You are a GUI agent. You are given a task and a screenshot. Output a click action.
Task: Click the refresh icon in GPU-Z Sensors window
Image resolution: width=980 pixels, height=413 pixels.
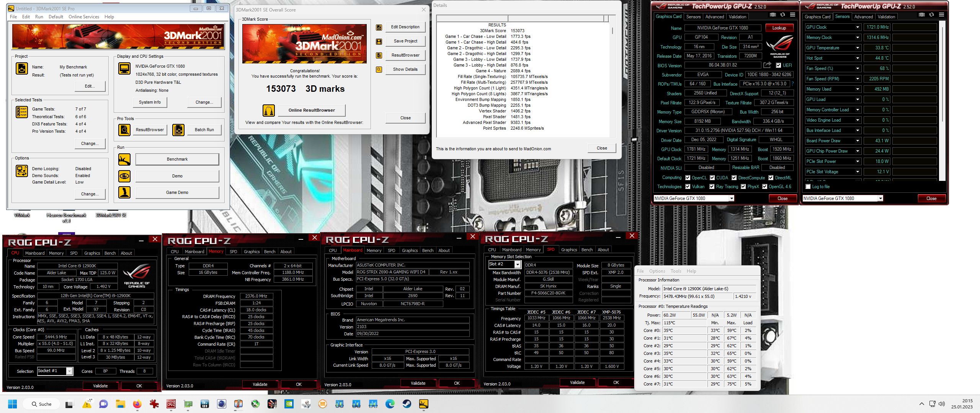coord(931,15)
